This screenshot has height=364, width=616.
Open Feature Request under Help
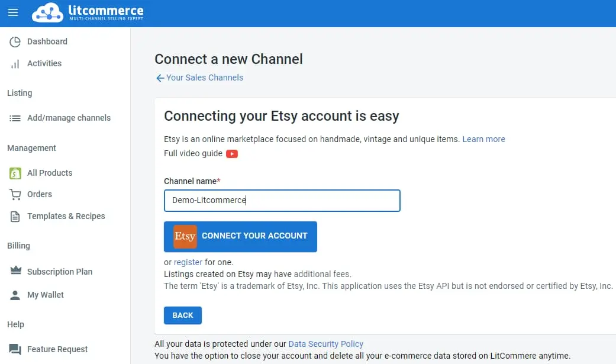[x=57, y=349]
